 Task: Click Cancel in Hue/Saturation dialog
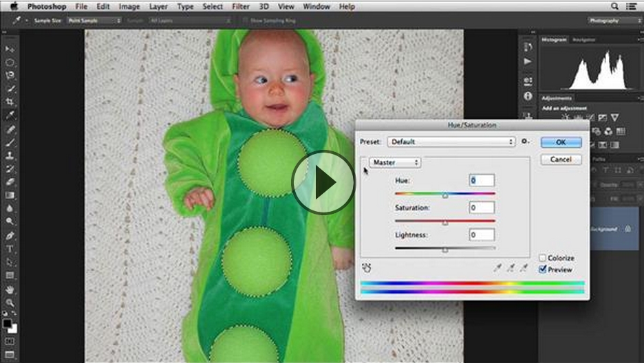click(x=561, y=159)
